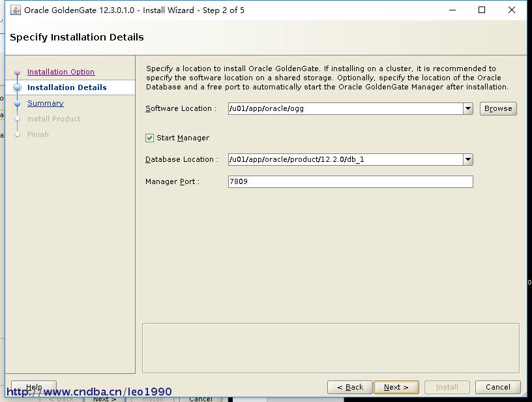This screenshot has width=532, height=402.
Task: Click the Installation Option step bullet
Action: (18, 72)
